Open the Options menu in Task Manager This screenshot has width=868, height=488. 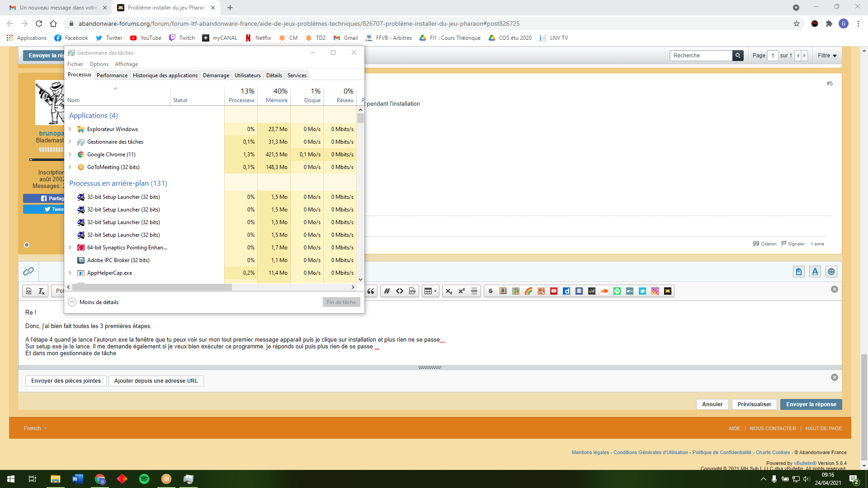point(99,64)
